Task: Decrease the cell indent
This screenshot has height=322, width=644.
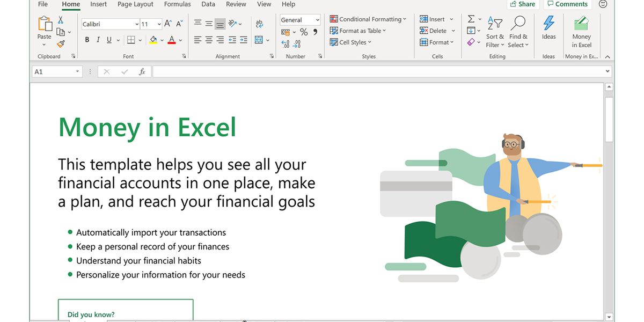Action: coord(232,40)
